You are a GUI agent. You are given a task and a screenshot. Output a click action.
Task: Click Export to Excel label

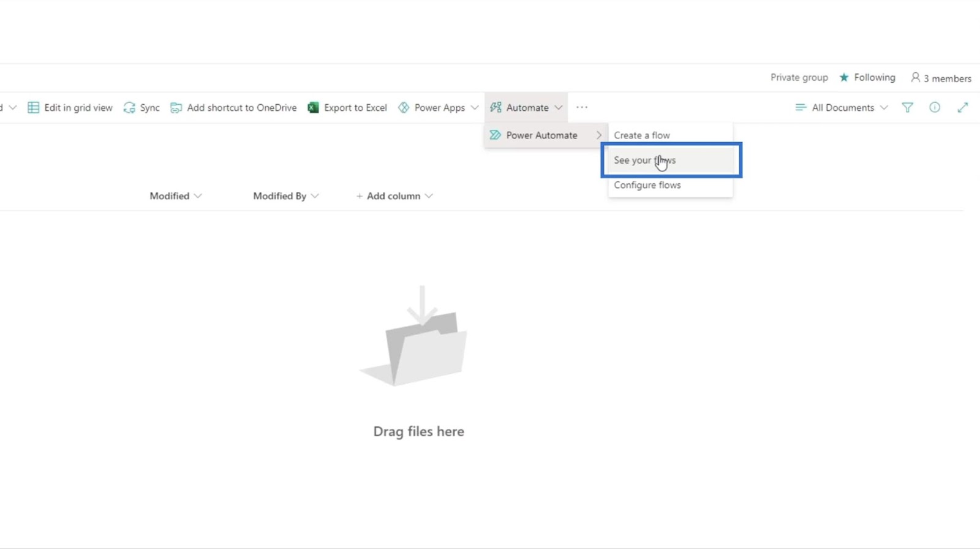pos(355,108)
